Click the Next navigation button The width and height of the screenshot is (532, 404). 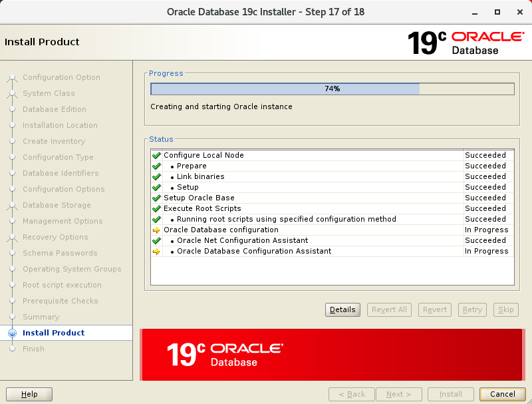[399, 394]
